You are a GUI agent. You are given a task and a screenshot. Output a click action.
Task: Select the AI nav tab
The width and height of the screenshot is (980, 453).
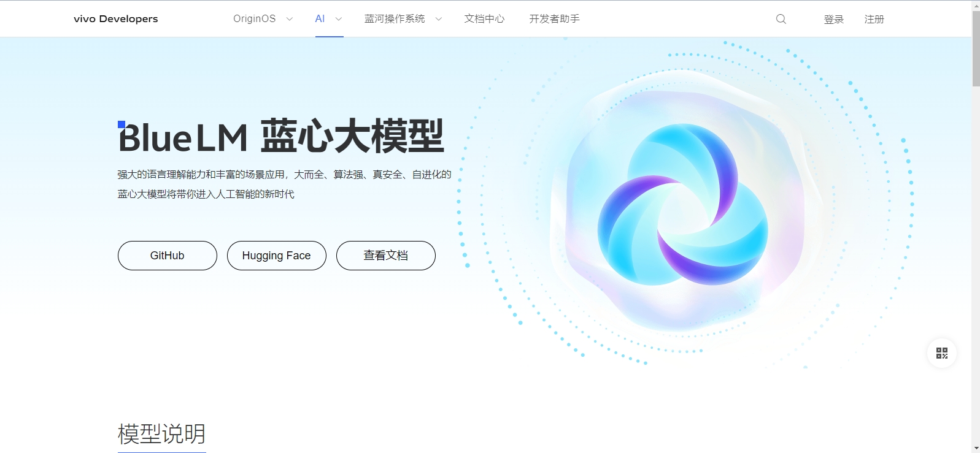pos(320,19)
